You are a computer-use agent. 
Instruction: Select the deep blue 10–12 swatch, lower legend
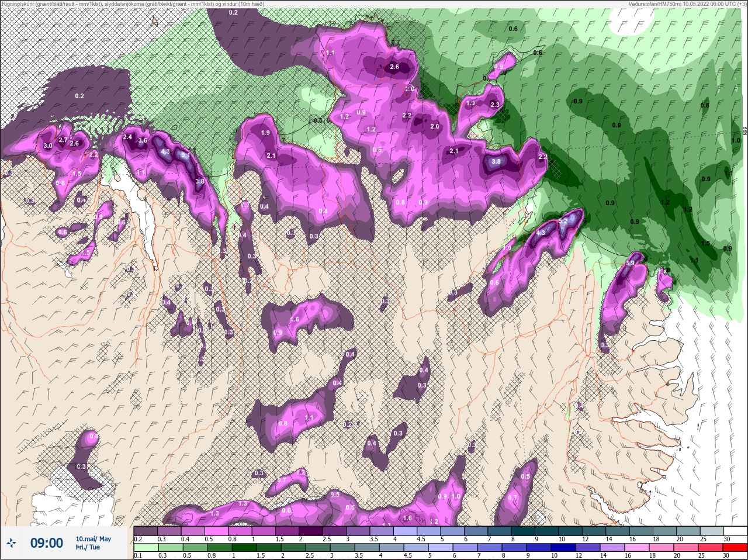point(563,547)
